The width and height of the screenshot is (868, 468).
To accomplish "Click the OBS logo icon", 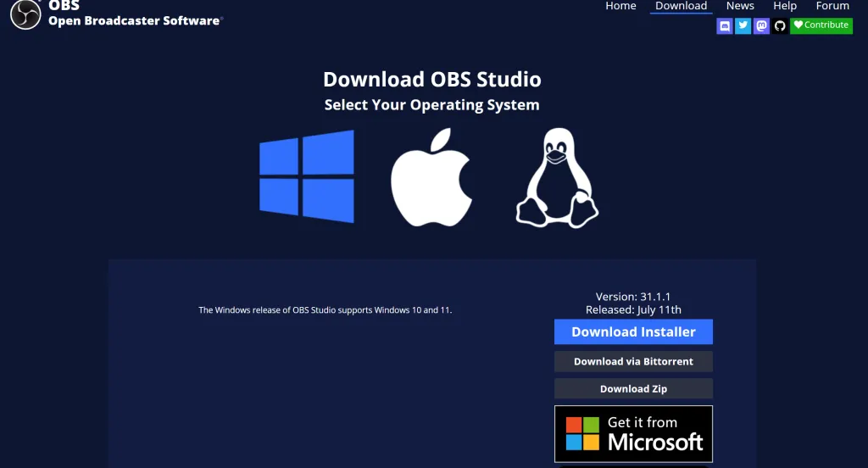I will [x=25, y=14].
